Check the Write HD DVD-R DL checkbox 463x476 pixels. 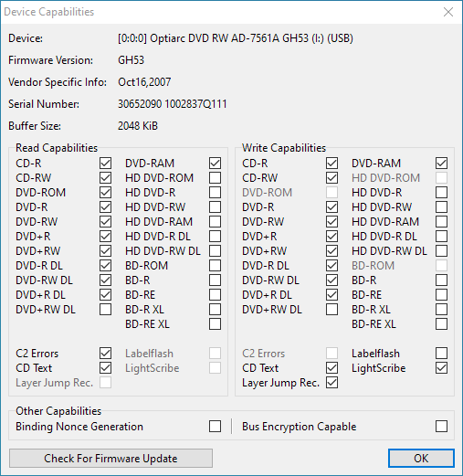441,237
